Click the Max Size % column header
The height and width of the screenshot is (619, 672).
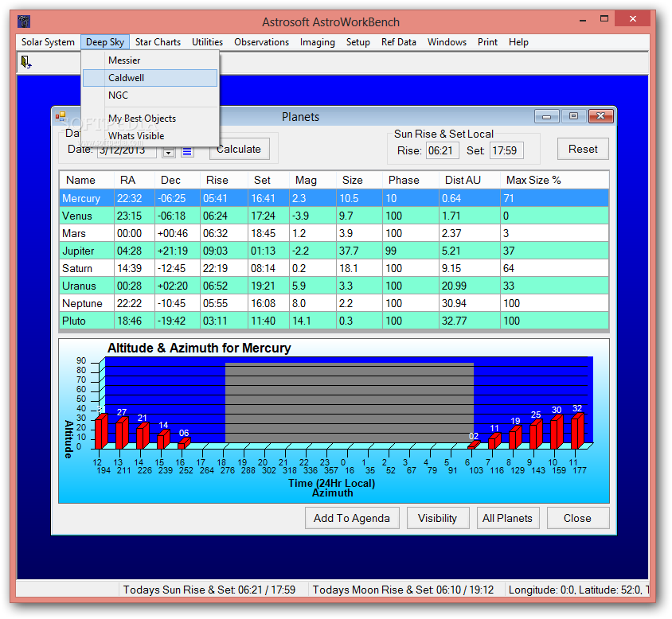click(x=555, y=180)
